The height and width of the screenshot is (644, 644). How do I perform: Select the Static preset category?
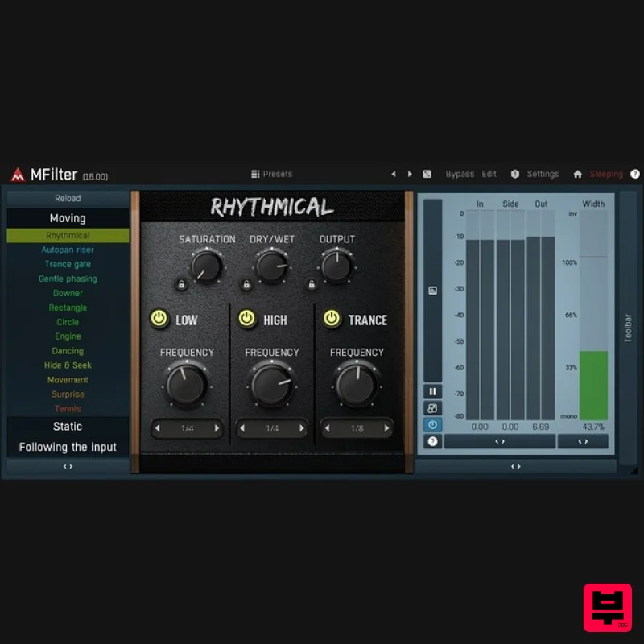(x=68, y=426)
